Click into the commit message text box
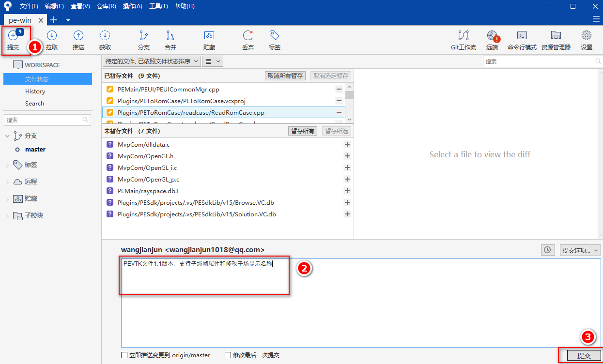The image size is (603, 364). click(361, 303)
